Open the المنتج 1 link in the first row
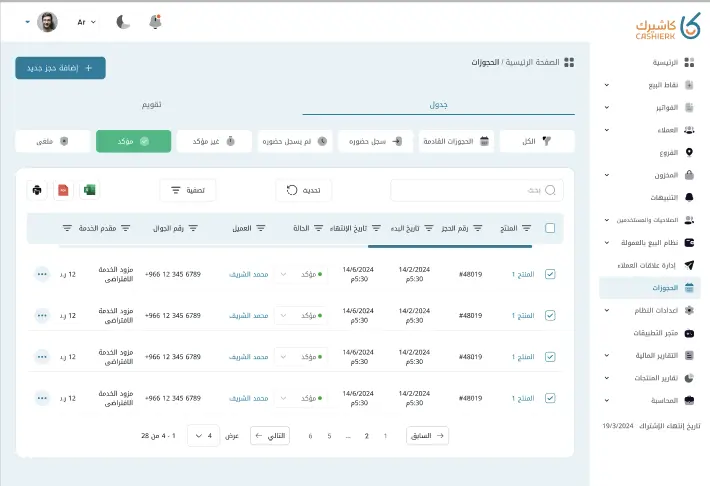The height and width of the screenshot is (486, 710). click(523, 274)
